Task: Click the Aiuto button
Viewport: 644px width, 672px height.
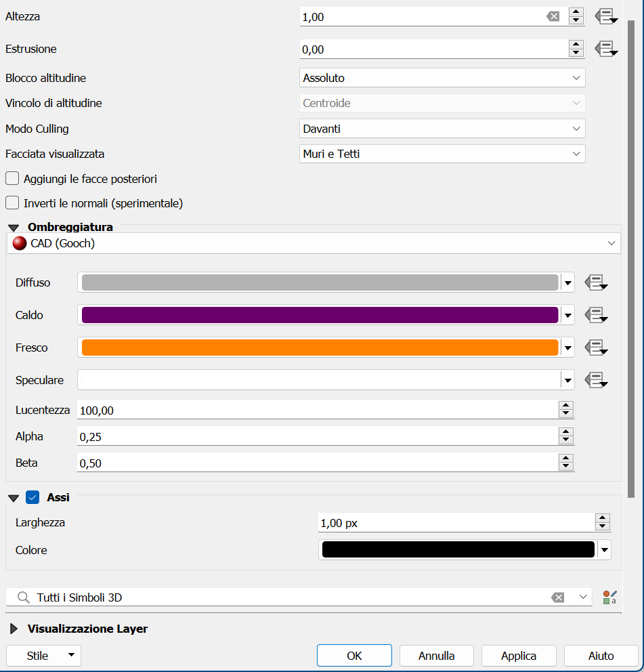Action: coord(601,656)
